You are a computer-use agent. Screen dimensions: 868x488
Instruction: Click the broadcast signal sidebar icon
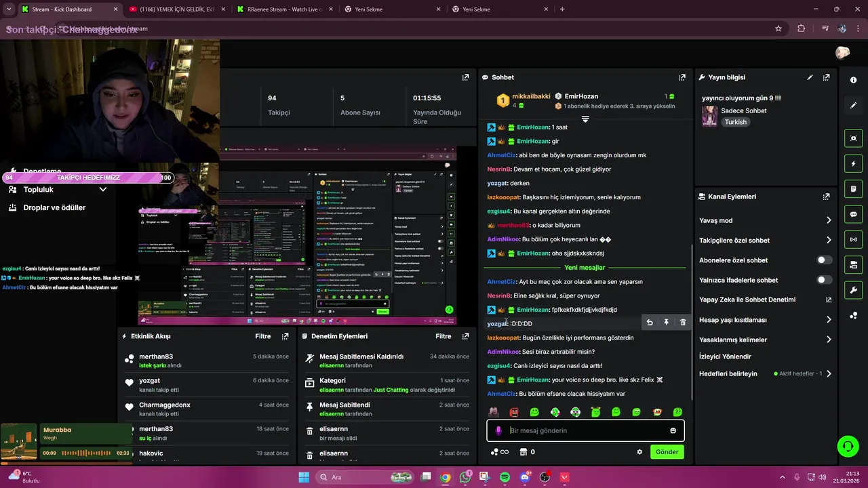pyautogui.click(x=853, y=239)
